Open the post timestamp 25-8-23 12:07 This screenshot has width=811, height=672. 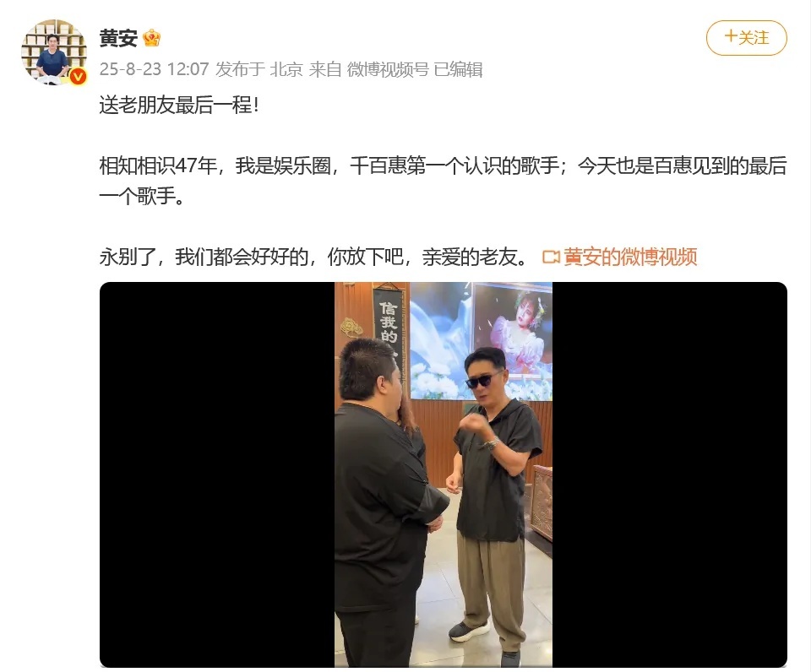154,69
